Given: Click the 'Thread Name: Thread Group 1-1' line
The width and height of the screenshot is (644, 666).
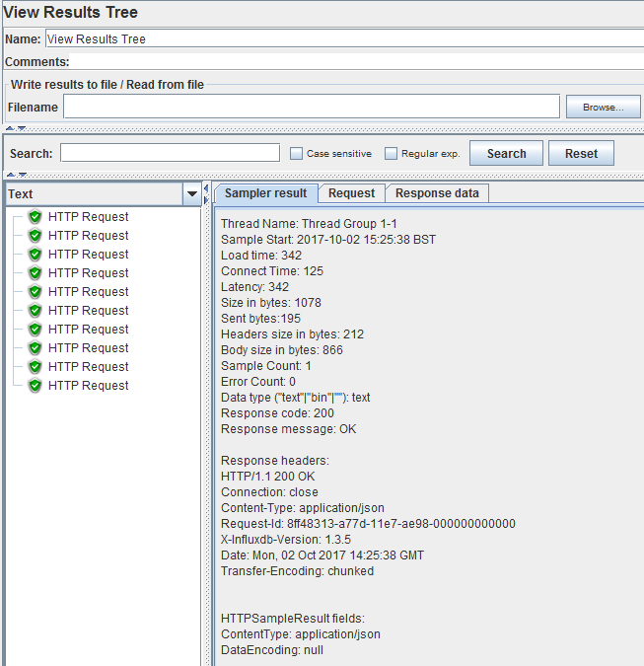Looking at the screenshot, I should point(309,224).
